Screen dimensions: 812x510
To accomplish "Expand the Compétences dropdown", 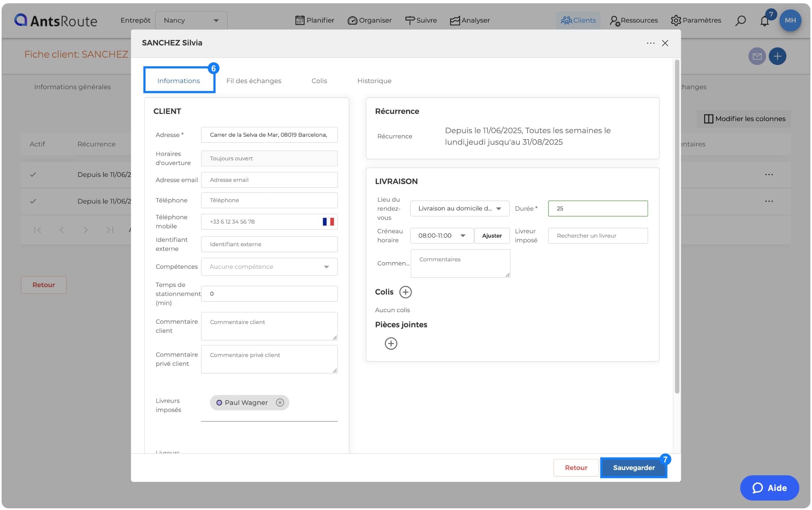I will [269, 267].
